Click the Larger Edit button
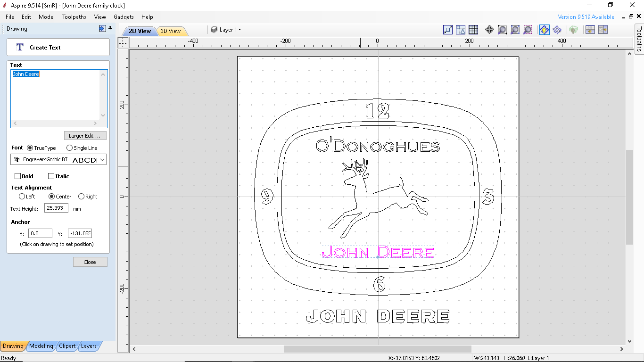This screenshot has height=362, width=644. 85,135
